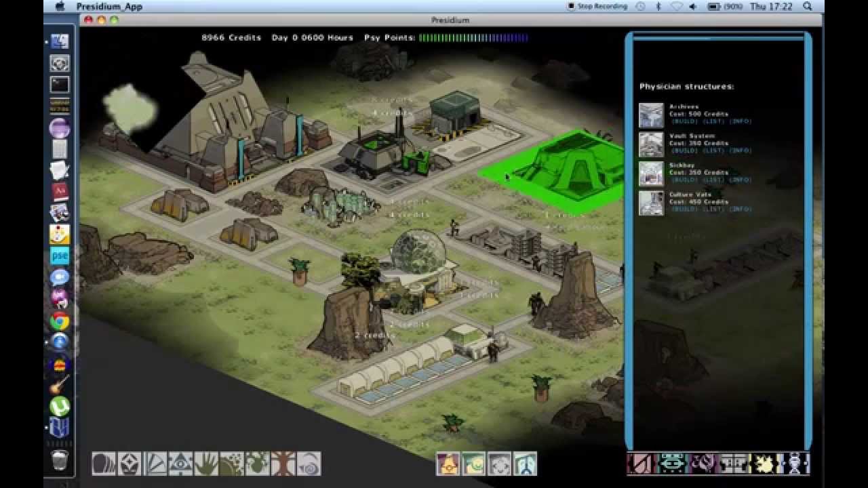The width and height of the screenshot is (868, 488).
Task: Click BUILD link for Sickbay
Action: point(684,180)
